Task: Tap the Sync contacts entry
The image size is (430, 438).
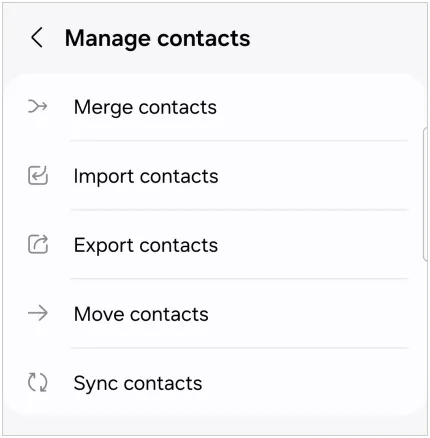Action: pyautogui.click(x=215, y=382)
